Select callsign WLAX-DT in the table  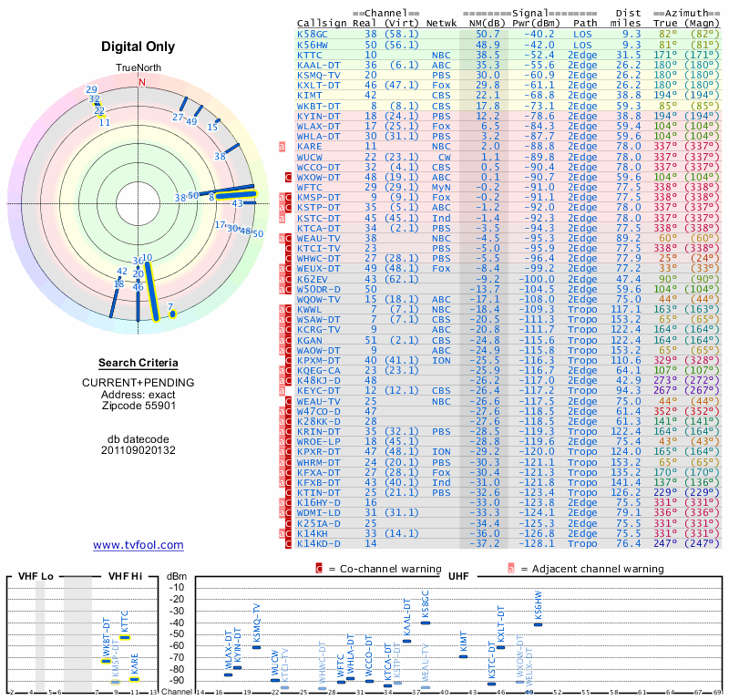click(319, 127)
